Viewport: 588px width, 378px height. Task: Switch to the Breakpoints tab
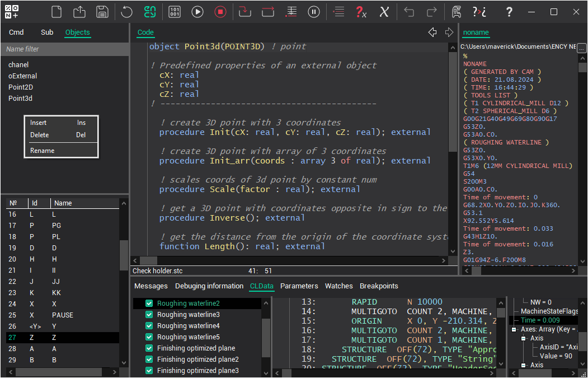[379, 286]
